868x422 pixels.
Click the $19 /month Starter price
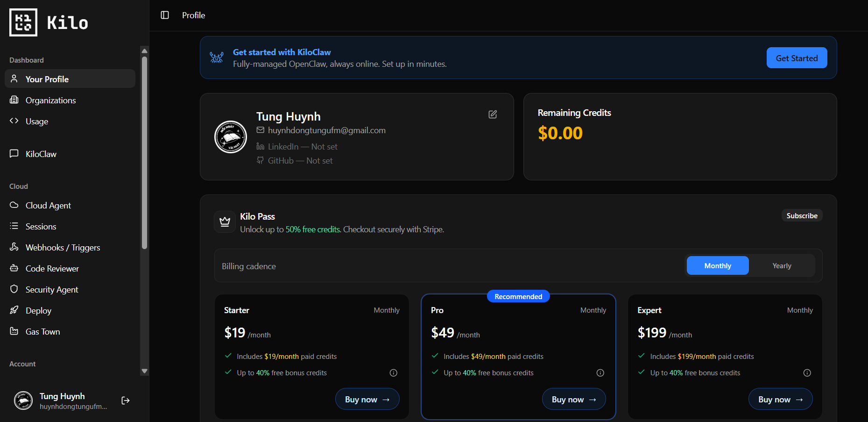point(247,333)
